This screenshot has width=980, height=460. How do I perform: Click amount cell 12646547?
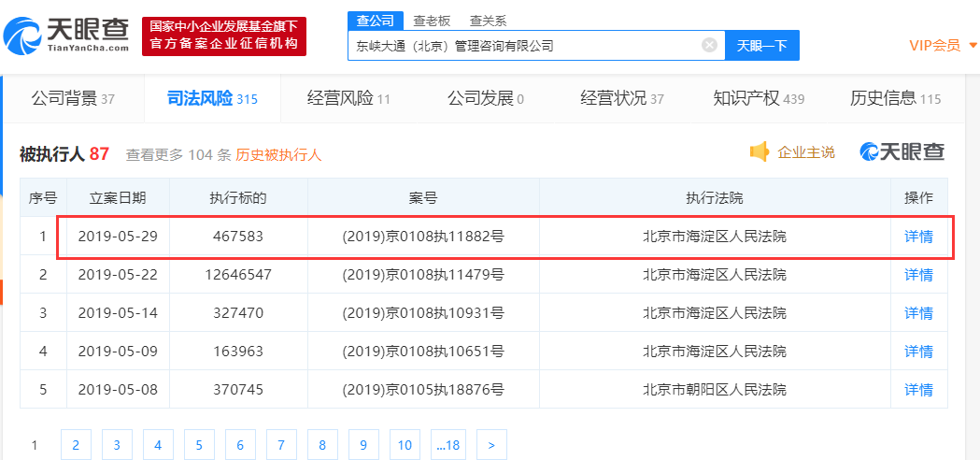(238, 274)
